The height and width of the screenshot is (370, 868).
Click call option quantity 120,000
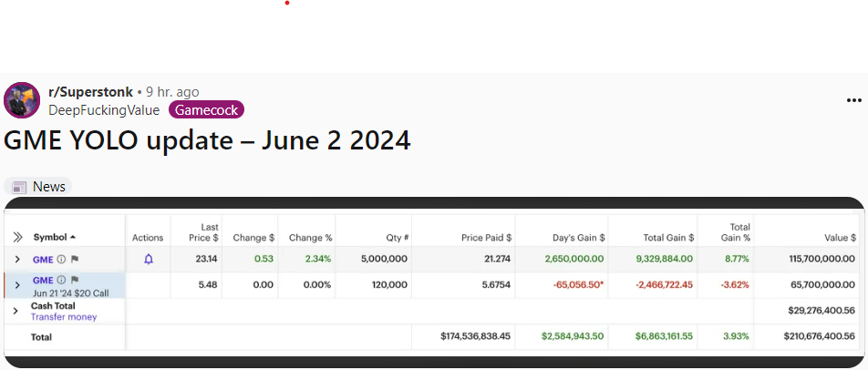point(388,285)
